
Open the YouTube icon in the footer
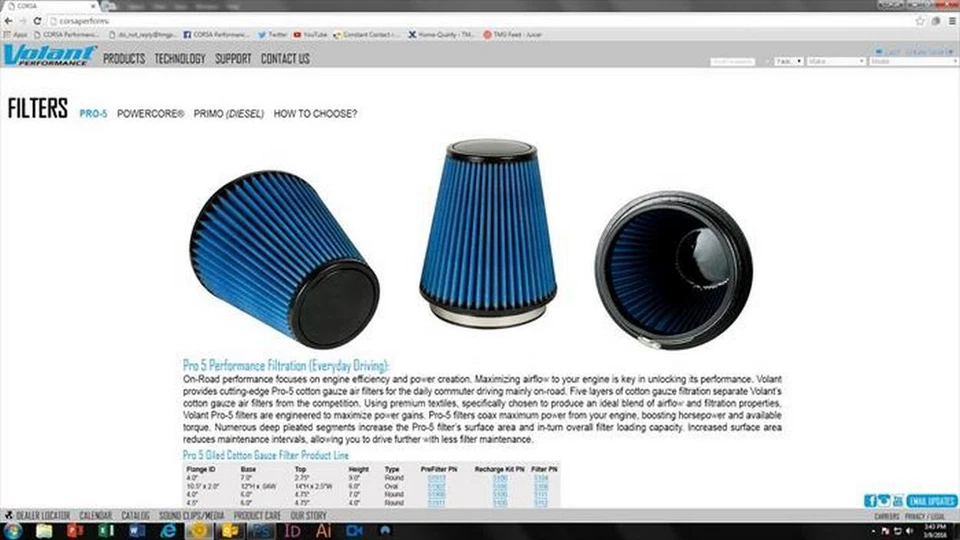(x=898, y=501)
